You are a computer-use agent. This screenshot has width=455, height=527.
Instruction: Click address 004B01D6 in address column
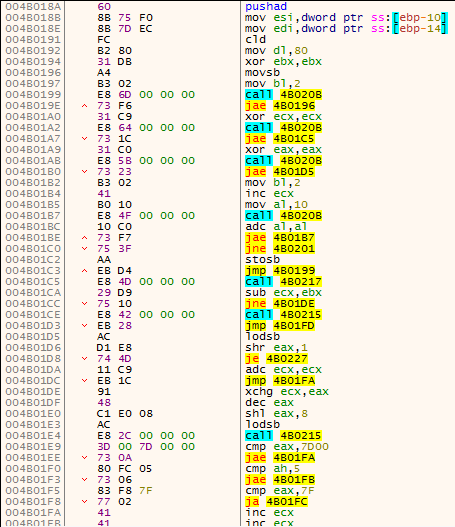click(x=33, y=348)
